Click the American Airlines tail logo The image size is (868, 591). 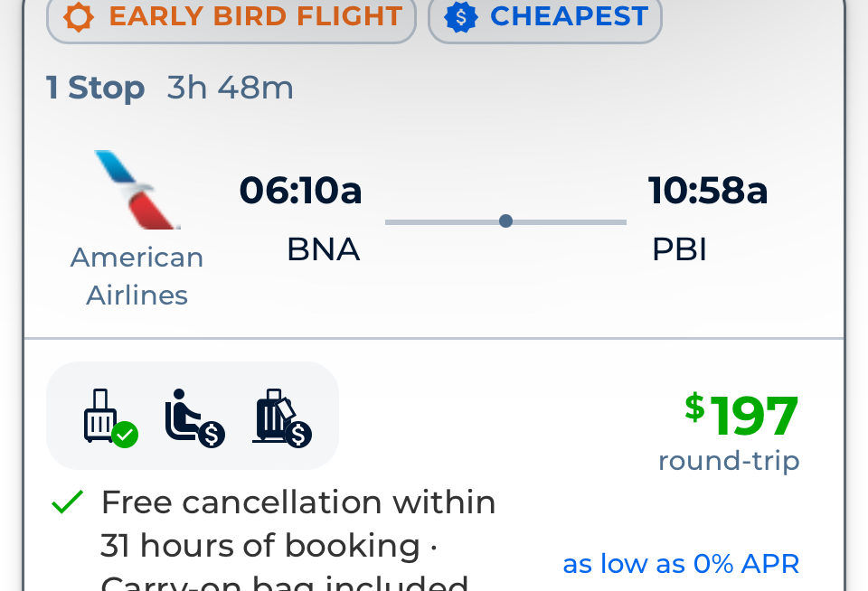[x=137, y=189]
